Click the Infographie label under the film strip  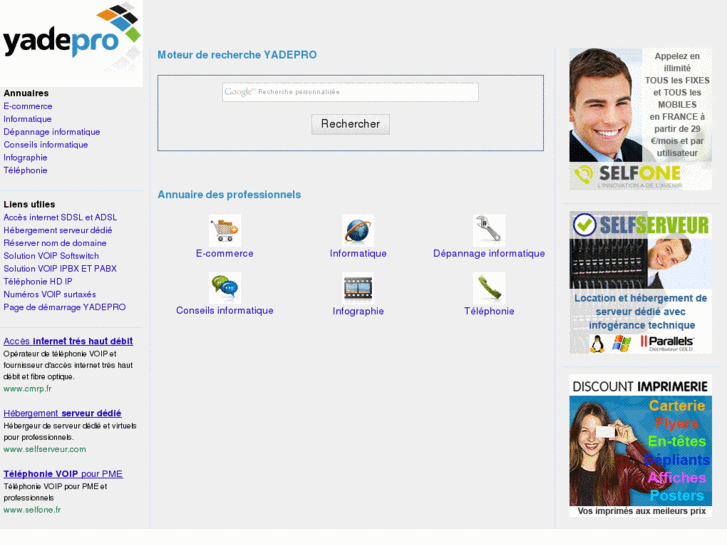click(358, 311)
